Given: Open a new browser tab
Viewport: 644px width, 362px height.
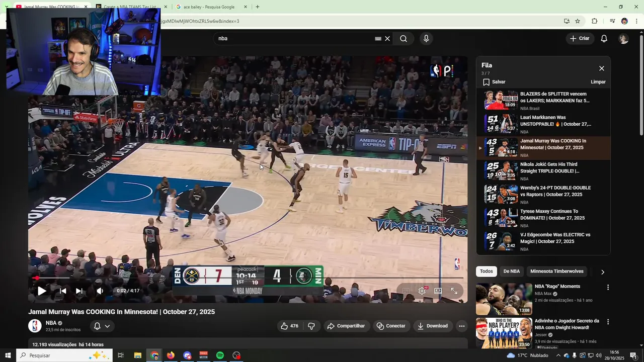Looking at the screenshot, I should pos(258,7).
